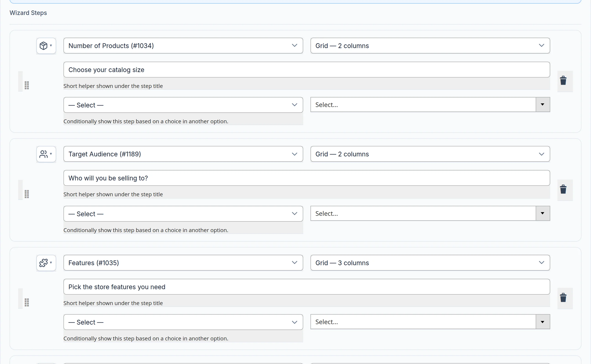Open the box icon picker for Number of Products step
Image resolution: width=591 pixels, height=364 pixels.
point(46,46)
